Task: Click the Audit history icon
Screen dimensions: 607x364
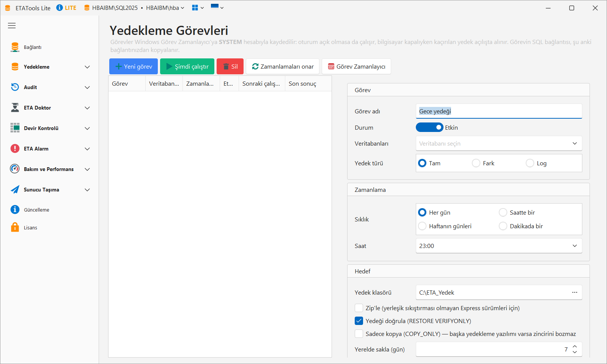Action: [15, 87]
